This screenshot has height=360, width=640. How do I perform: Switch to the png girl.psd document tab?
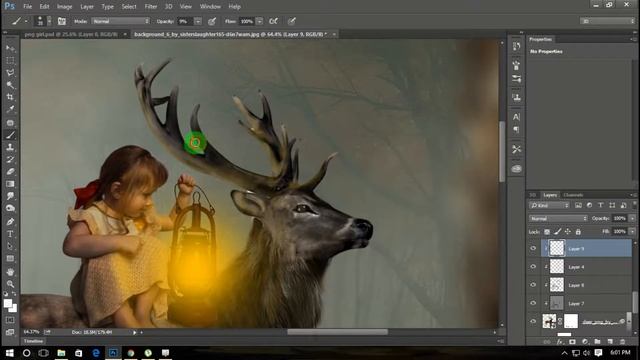pos(71,35)
